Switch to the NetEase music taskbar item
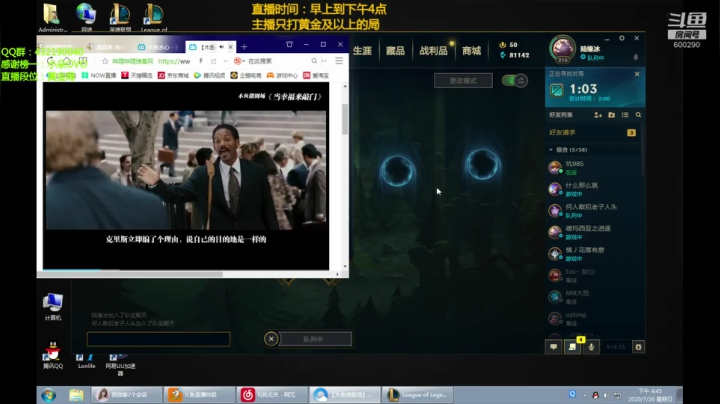The width and height of the screenshot is (720, 404). click(272, 395)
